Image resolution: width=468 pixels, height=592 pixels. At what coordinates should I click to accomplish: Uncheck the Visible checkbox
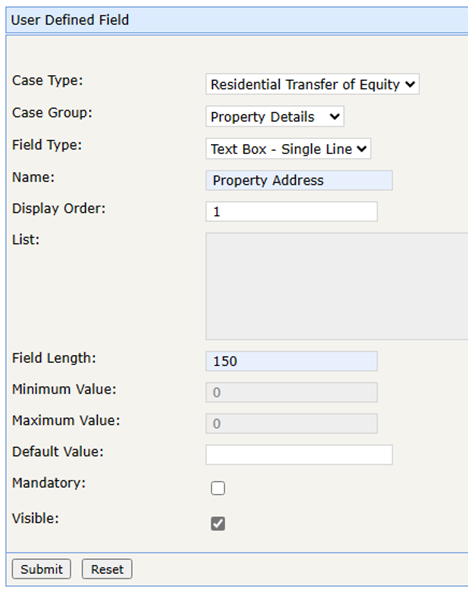pos(218,524)
